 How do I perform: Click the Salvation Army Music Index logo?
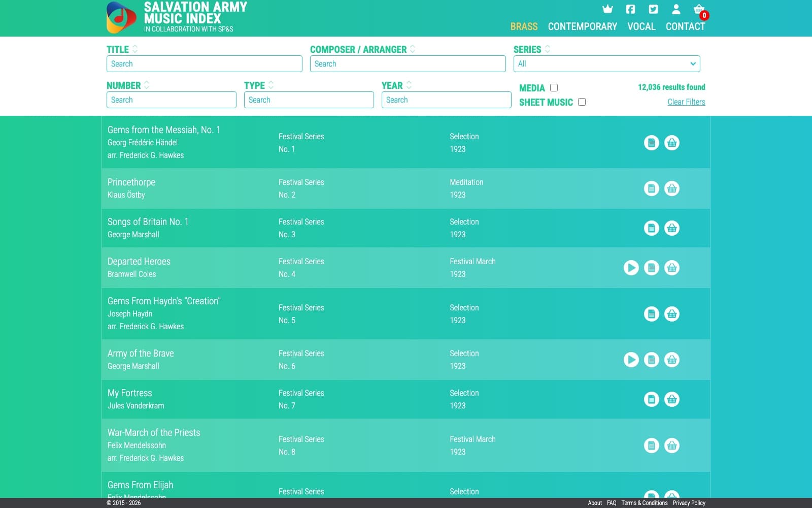(x=177, y=17)
